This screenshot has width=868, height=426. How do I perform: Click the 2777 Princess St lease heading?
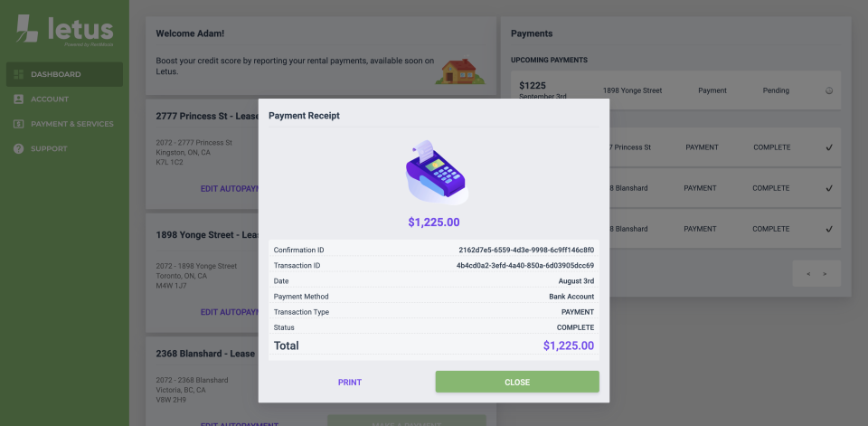(207, 116)
